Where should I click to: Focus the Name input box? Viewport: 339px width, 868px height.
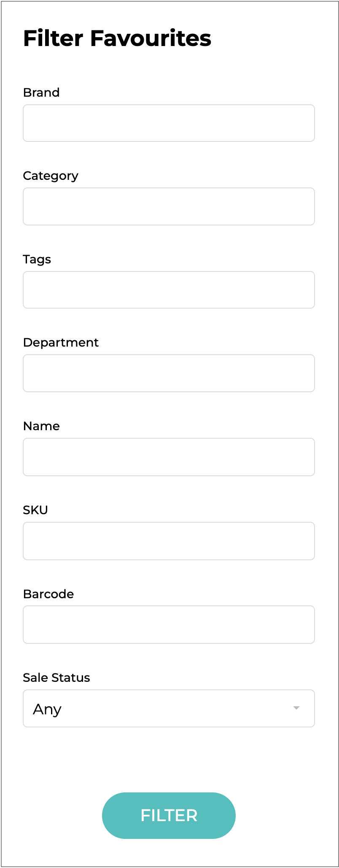click(169, 457)
